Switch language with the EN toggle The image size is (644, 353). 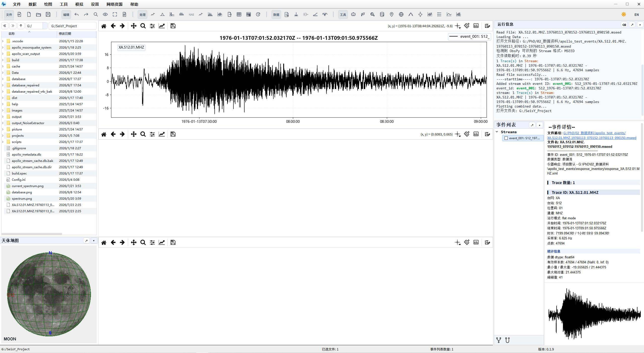click(x=636, y=15)
